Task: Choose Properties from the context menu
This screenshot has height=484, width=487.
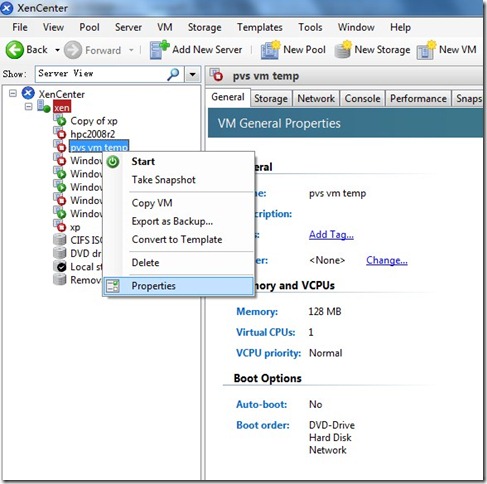Action: click(x=178, y=286)
